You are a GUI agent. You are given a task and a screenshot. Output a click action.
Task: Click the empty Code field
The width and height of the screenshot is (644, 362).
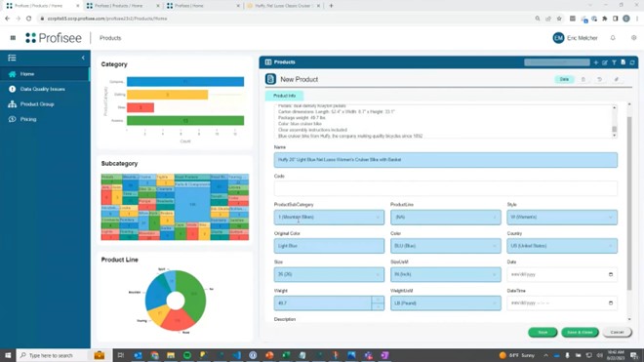[x=446, y=188]
